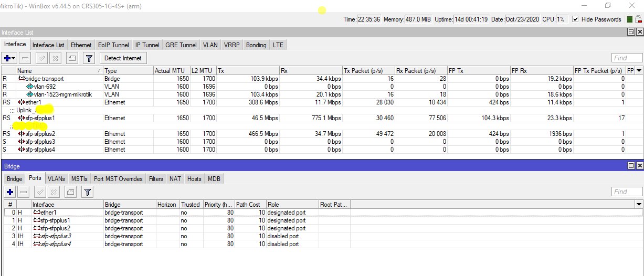This screenshot has width=644, height=276.
Task: Click the Trusted column header in Bridge Ports
Action: click(x=191, y=205)
